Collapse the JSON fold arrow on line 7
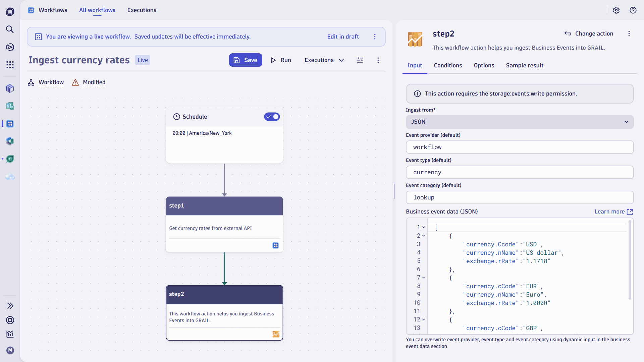 click(424, 278)
